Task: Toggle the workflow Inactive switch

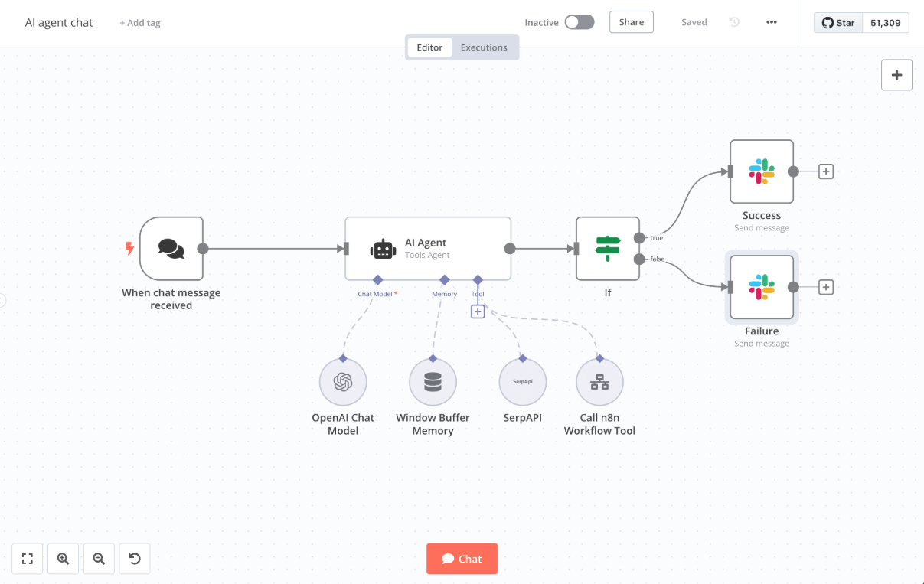Action: coord(580,22)
